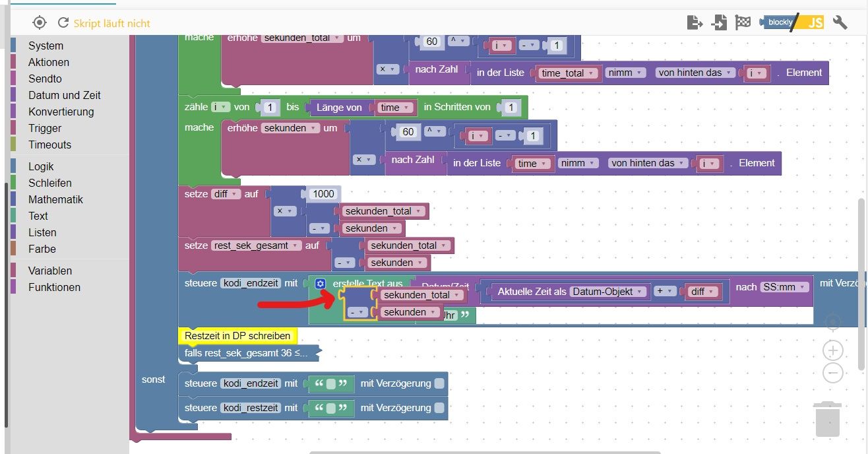
Task: Zoom out with the minus icon
Action: coord(833,373)
